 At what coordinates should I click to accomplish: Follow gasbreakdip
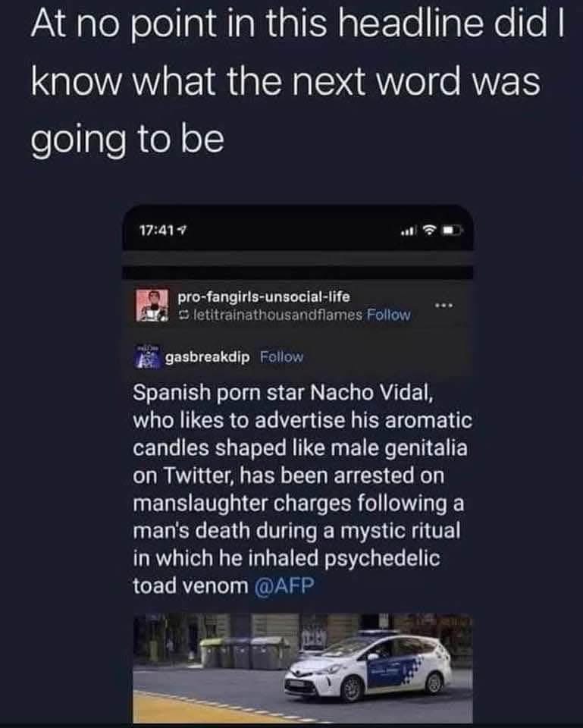click(281, 356)
